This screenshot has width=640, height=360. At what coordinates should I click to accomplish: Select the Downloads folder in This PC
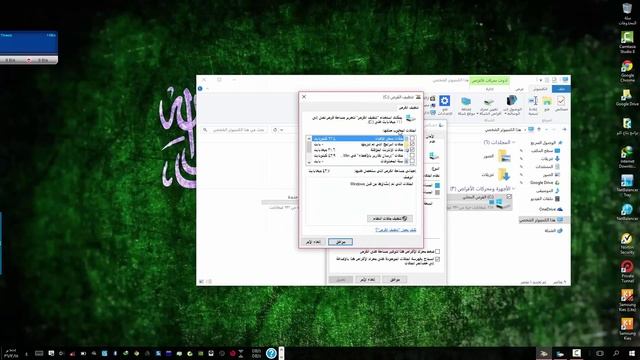496,175
